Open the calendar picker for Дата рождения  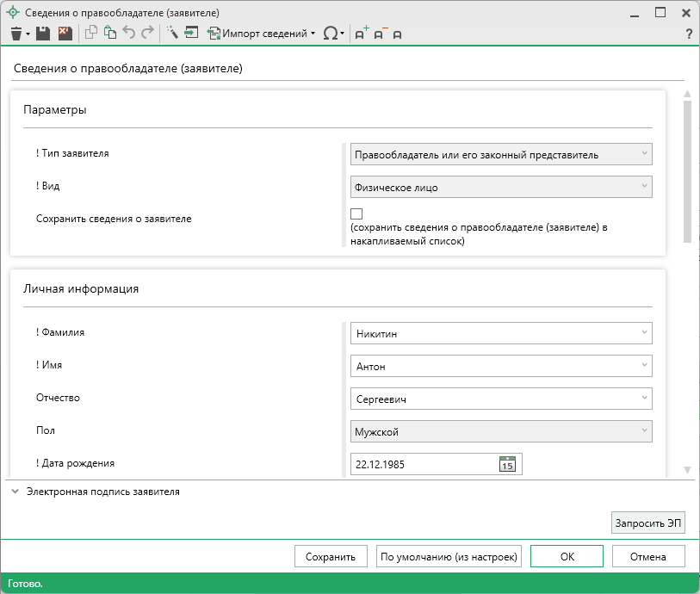(x=507, y=464)
